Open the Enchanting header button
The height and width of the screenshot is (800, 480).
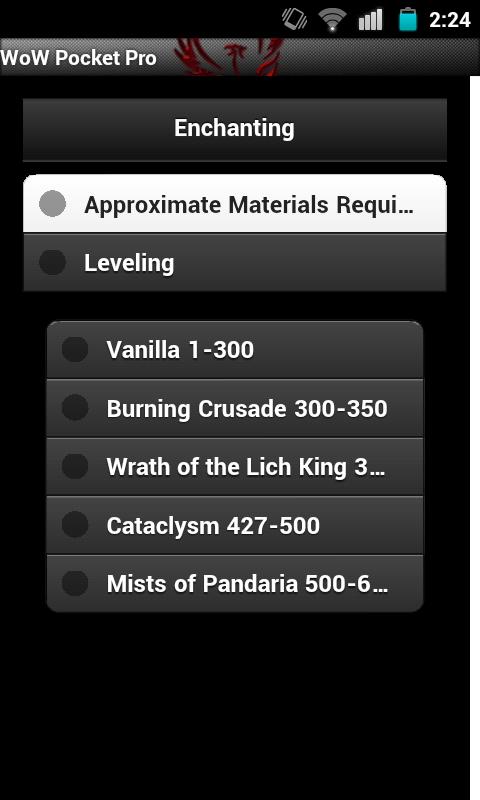coord(235,130)
